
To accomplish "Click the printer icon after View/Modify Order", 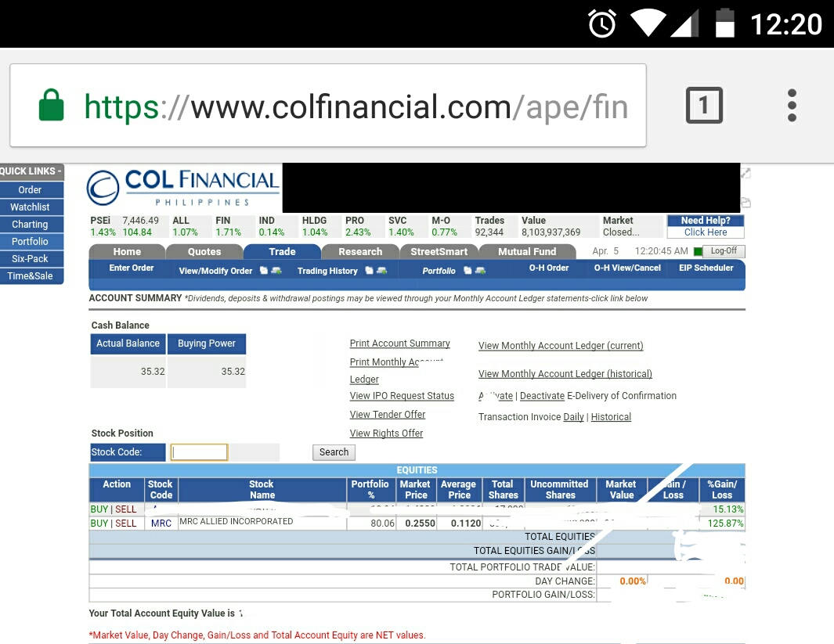I will click(x=276, y=271).
